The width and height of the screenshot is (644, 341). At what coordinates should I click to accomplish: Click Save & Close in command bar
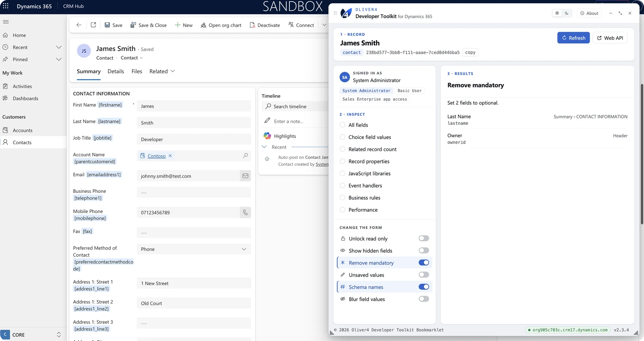coord(148,25)
